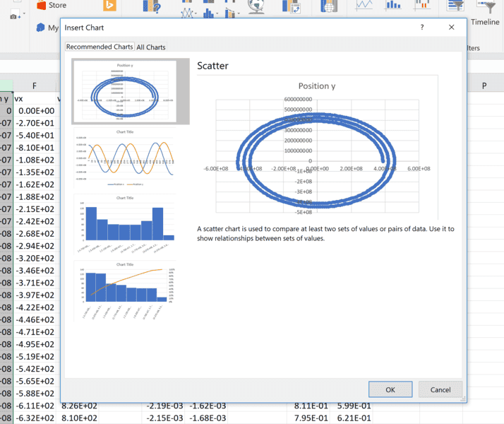Select the Pareto chart thumbnail
This screenshot has height=424, width=504.
pos(125,291)
